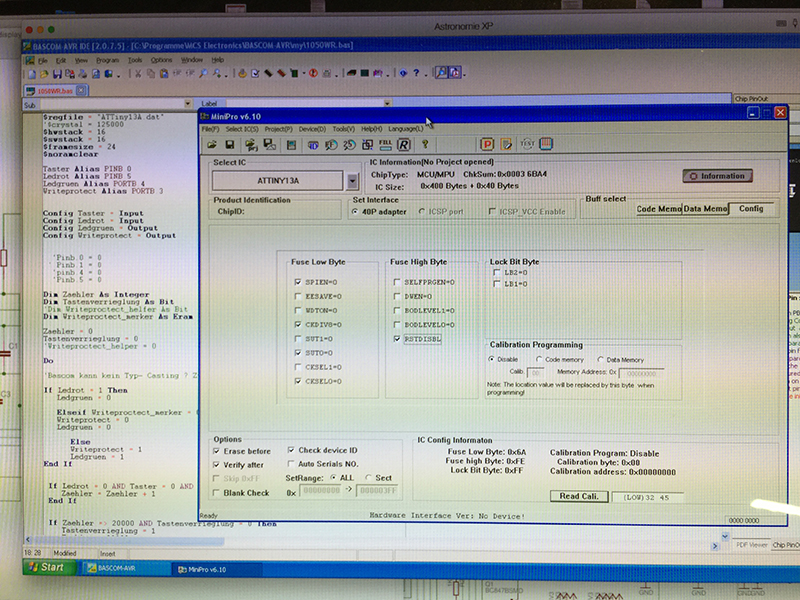This screenshot has width=800, height=600.
Task: Click the MiniPro TEST icon
Action: (x=527, y=144)
